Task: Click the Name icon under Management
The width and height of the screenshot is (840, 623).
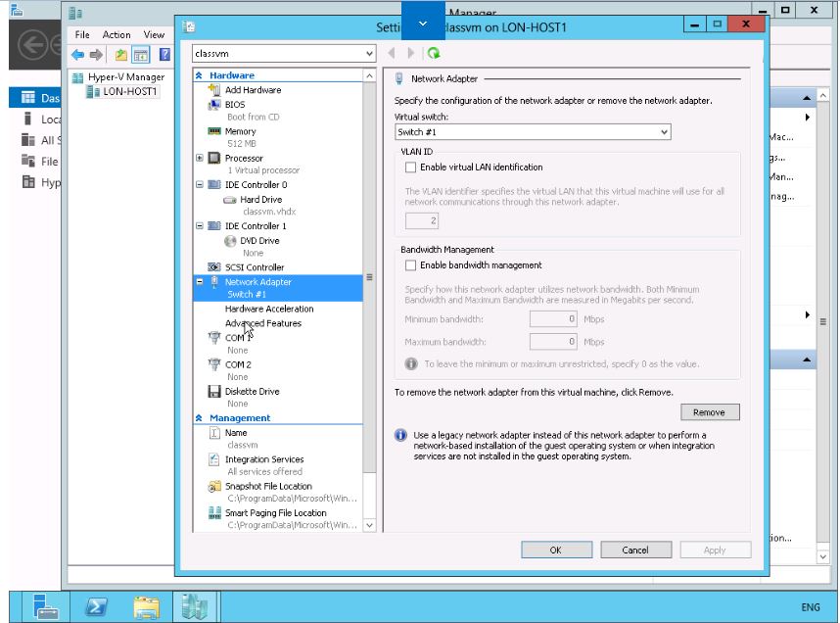Action: (x=214, y=433)
